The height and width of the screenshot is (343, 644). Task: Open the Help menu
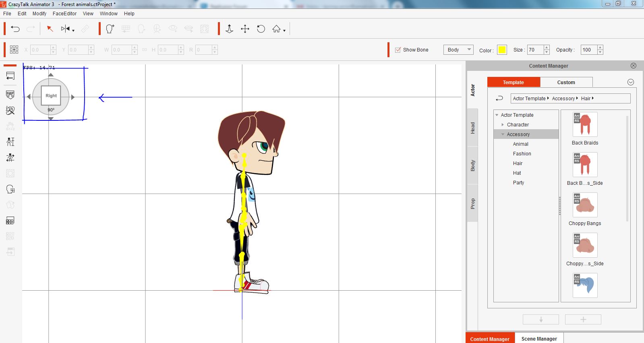pos(129,13)
